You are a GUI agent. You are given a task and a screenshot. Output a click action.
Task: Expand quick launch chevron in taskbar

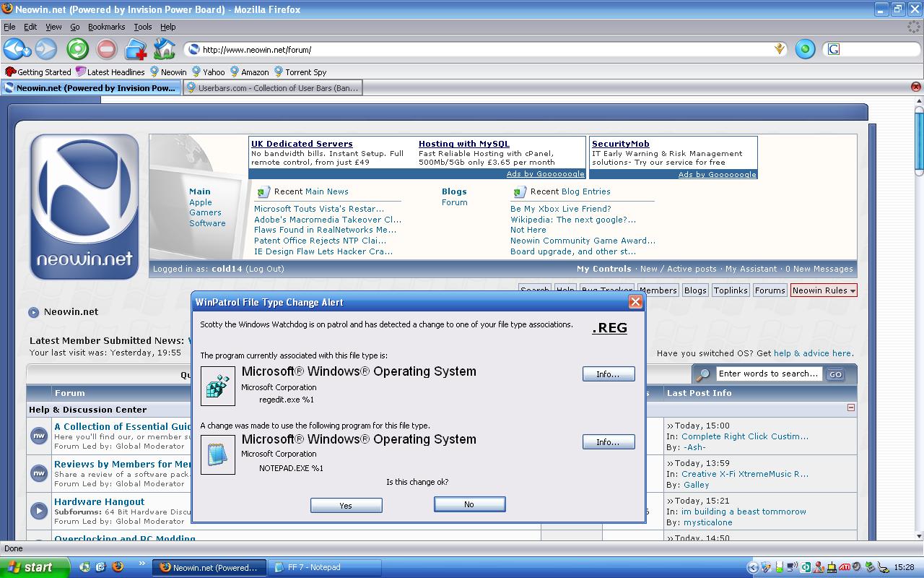(x=141, y=564)
